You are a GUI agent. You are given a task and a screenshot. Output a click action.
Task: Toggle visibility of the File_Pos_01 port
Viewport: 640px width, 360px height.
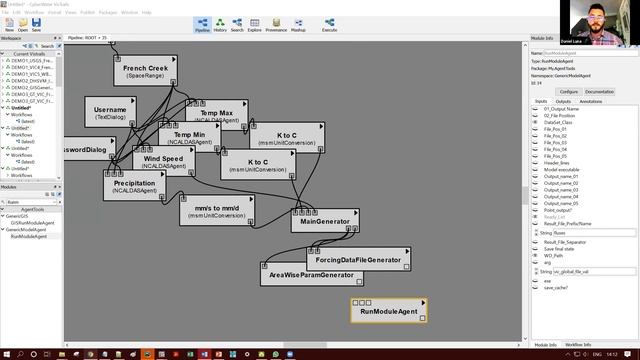535,129
